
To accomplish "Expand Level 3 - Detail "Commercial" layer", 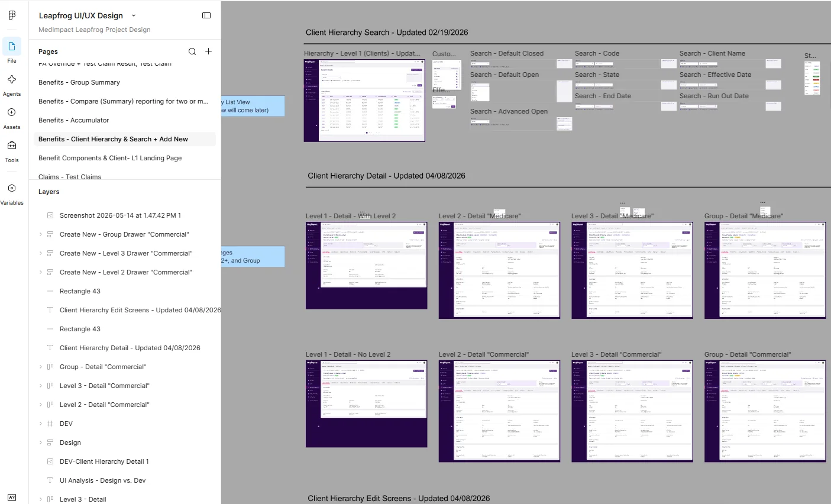I will click(x=41, y=386).
